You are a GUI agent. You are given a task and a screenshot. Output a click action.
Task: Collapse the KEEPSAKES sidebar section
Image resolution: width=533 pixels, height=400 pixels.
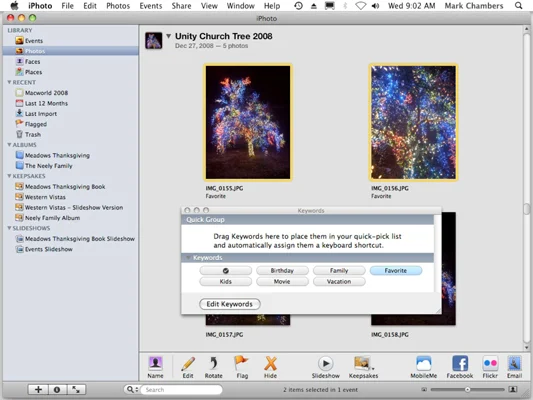click(x=9, y=176)
